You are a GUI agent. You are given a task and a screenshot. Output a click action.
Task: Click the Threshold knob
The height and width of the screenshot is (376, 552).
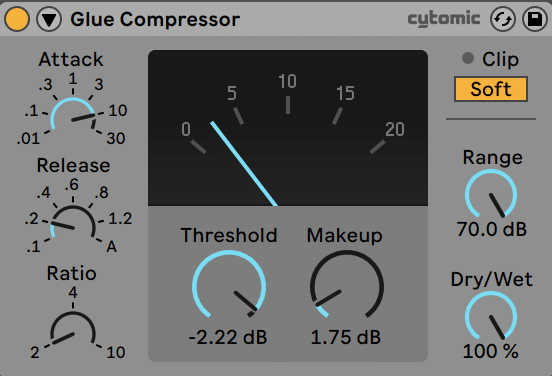click(229, 287)
